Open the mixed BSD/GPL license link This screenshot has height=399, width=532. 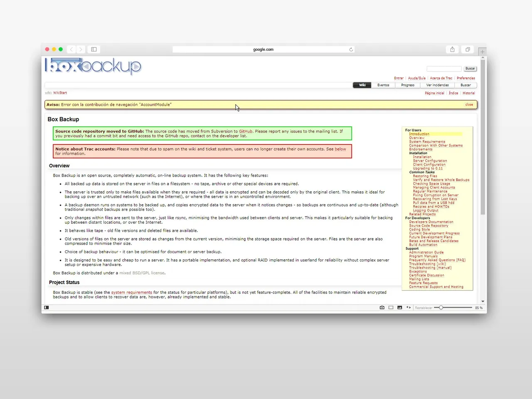point(142,273)
